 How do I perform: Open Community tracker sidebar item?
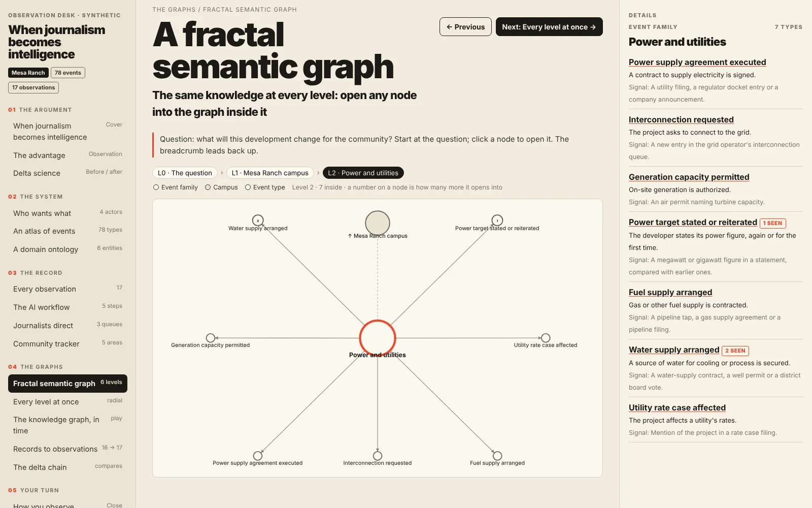click(67, 344)
